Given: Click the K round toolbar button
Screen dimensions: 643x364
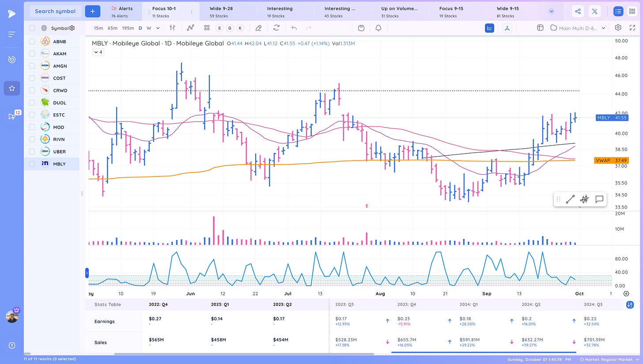Looking at the screenshot, I should click(240, 28).
